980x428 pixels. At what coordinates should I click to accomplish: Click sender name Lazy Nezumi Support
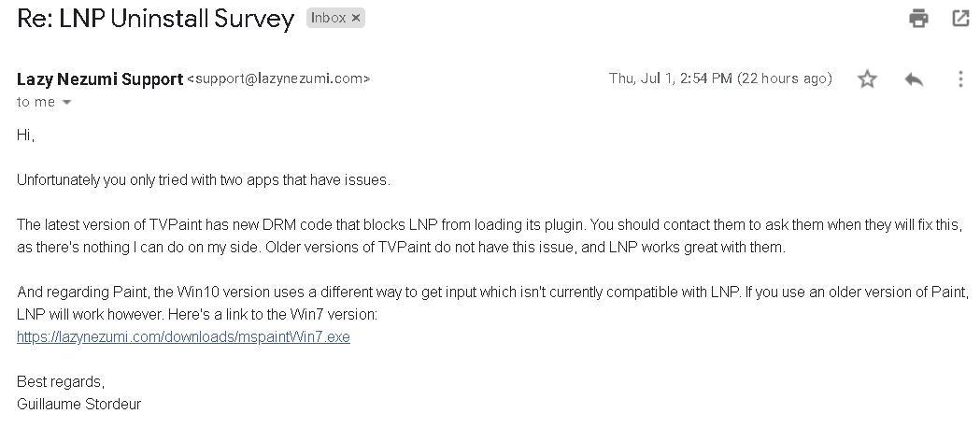pyautogui.click(x=100, y=79)
